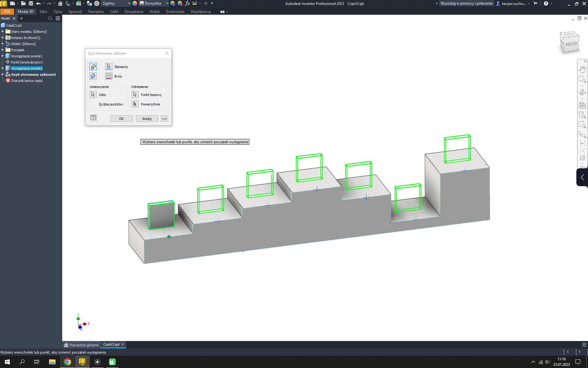
Task: Expand the Wyciągnięcie proste1 tree node
Action: 2,56
